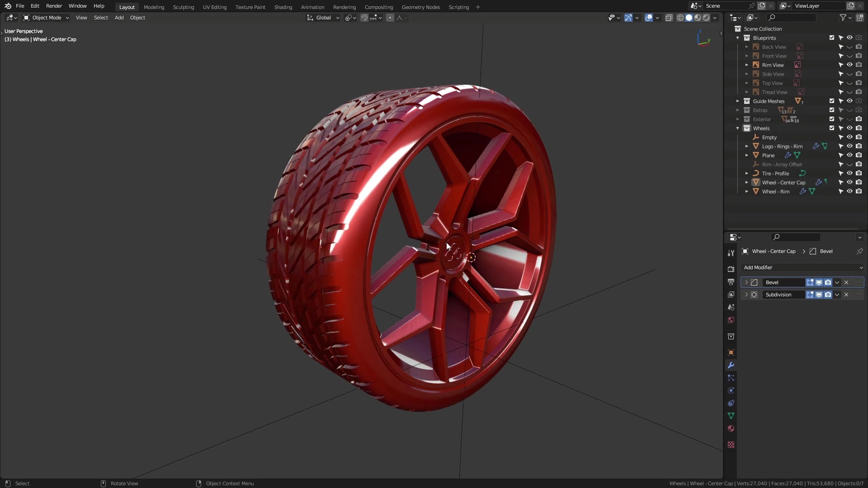This screenshot has width=868, height=488.
Task: Open the View Layer properties tab icon
Action: tap(731, 295)
